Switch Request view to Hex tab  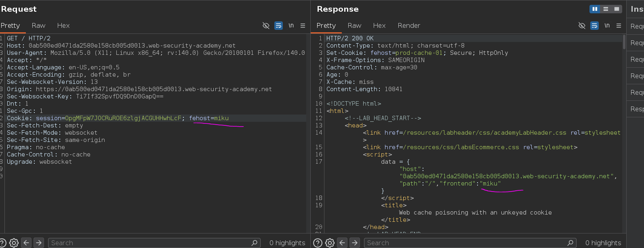(x=63, y=25)
